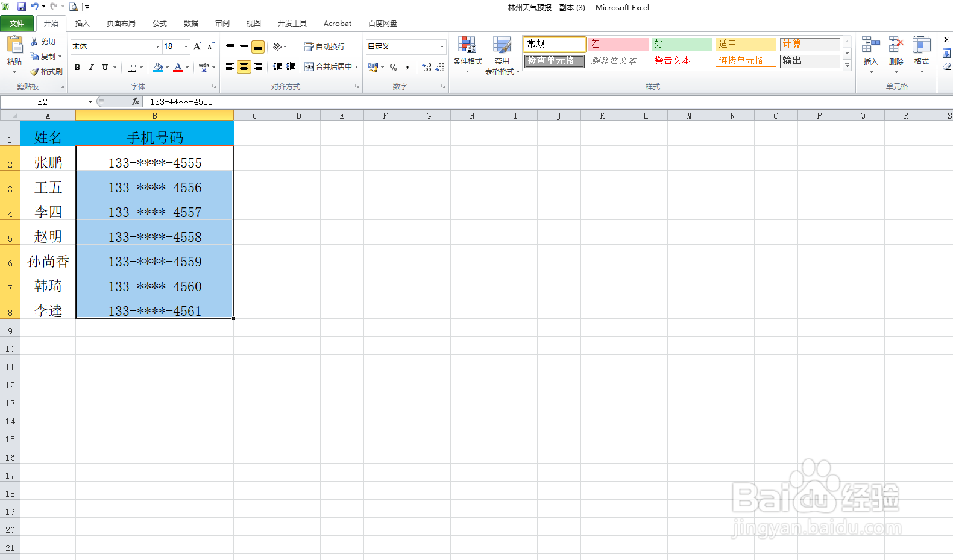Viewport: 953px width, 560px height.
Task: Apply cell borders icon
Action: pyautogui.click(x=131, y=68)
